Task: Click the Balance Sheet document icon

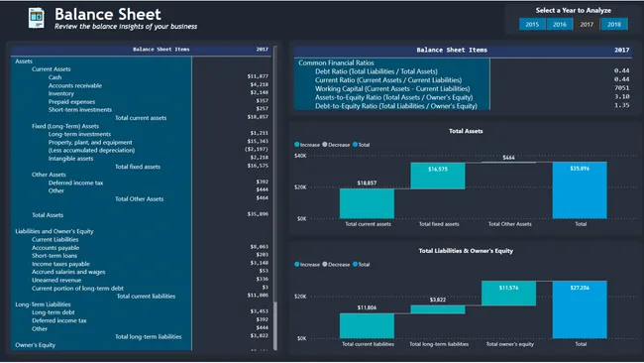Action: (x=36, y=19)
